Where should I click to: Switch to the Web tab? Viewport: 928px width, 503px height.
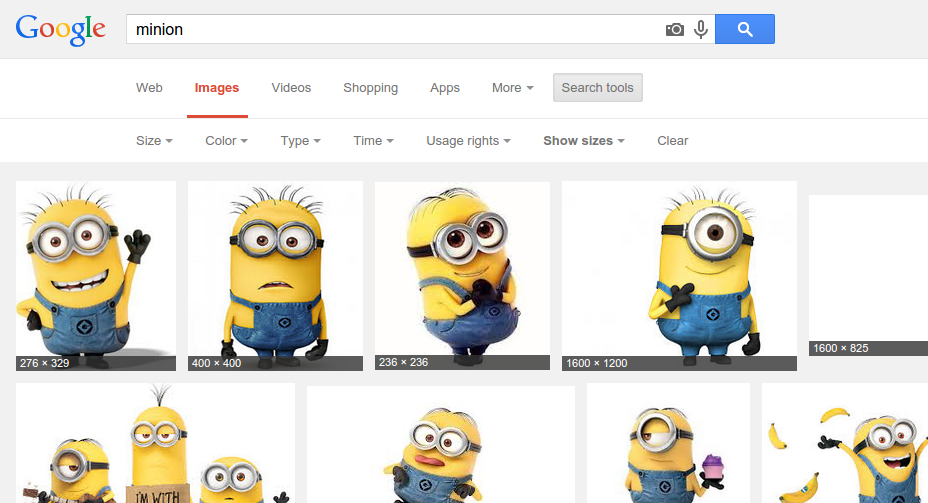(x=149, y=88)
